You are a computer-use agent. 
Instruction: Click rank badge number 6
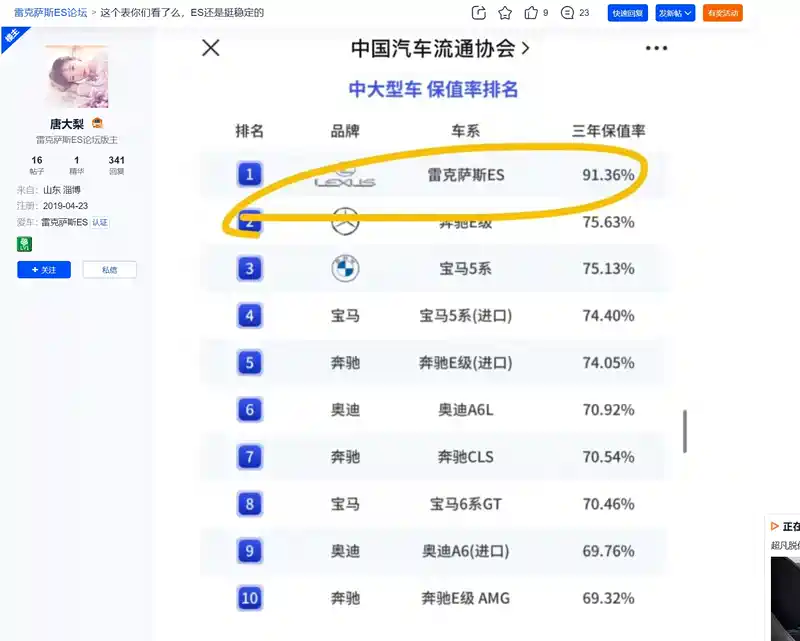[249, 410]
